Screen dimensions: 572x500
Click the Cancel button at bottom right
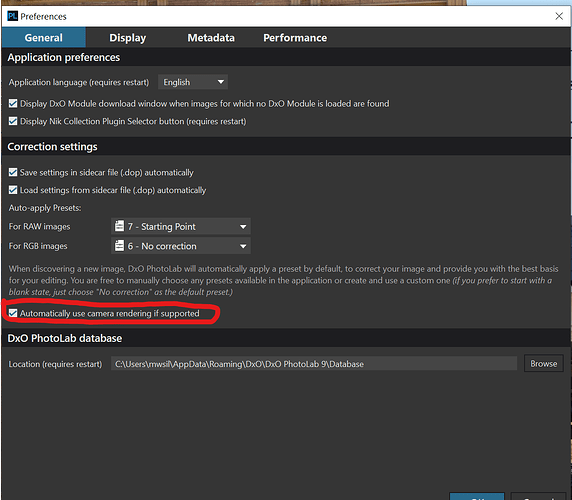tap(538, 496)
